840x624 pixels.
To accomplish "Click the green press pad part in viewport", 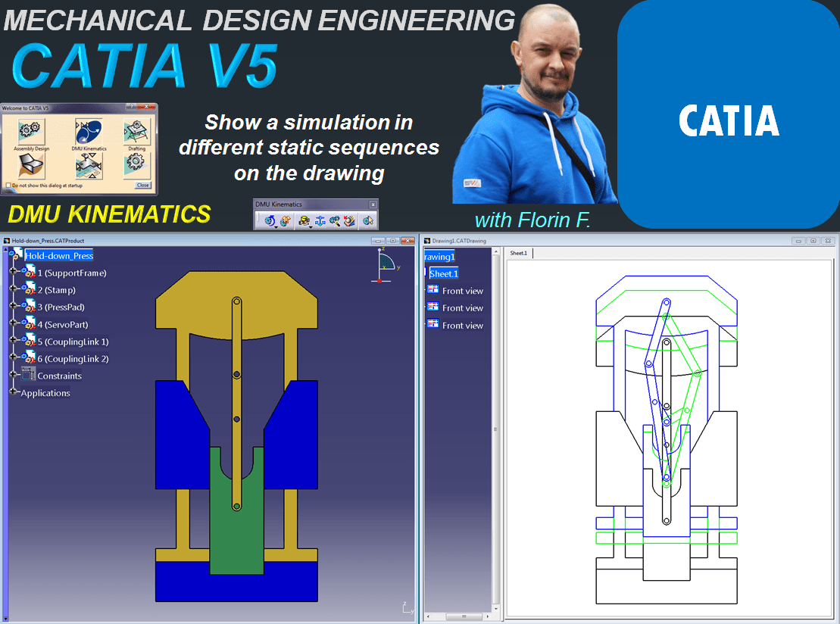I will pyautogui.click(x=236, y=538).
